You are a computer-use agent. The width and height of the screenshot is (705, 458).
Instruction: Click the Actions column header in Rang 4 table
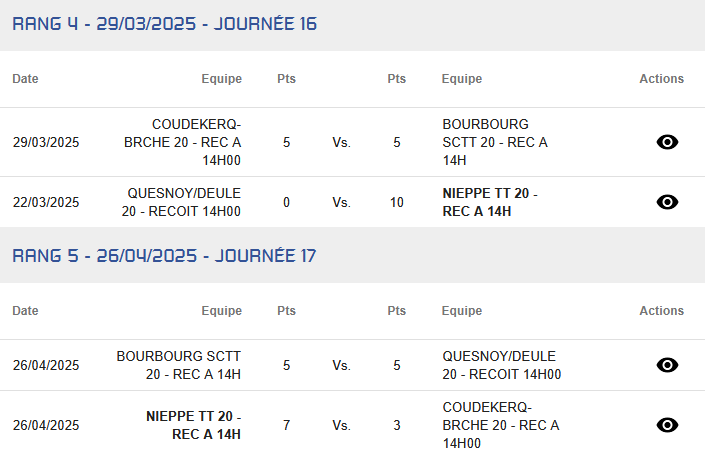662,79
